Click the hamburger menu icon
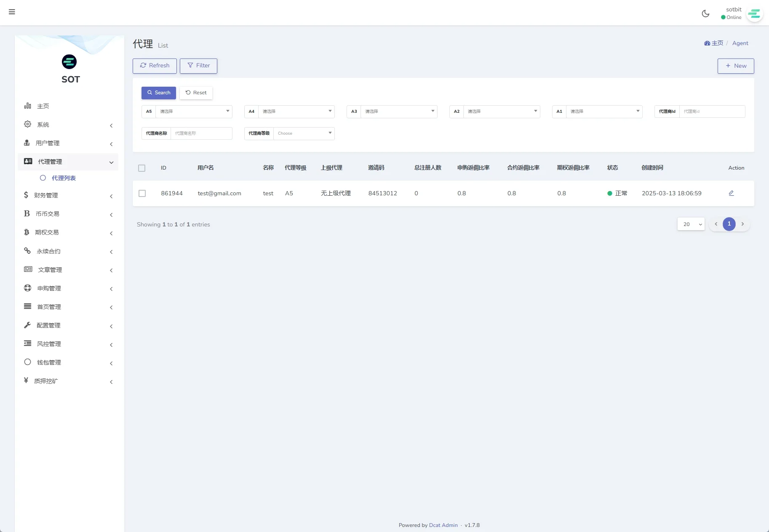 (12, 12)
